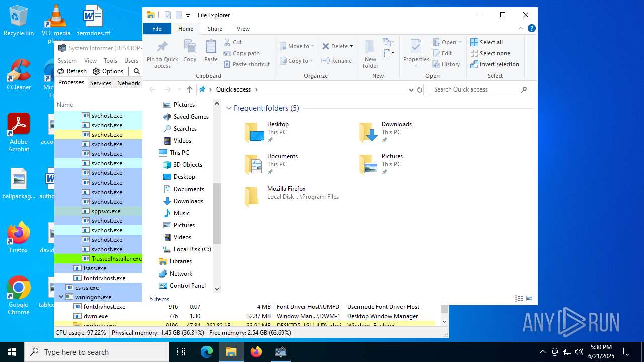Viewport: 644px width, 362px height.
Task: Open File Explorer Help icon
Action: click(x=531, y=28)
